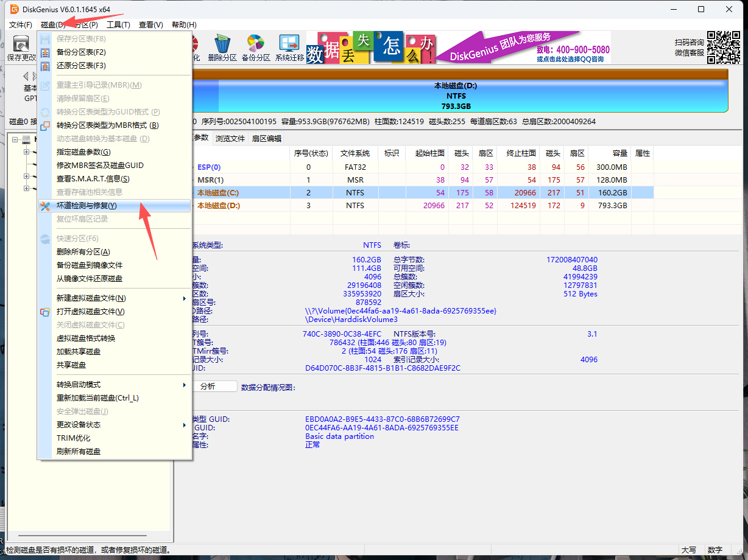Click the Basic data partition text
The image size is (748, 560).
pyautogui.click(x=339, y=436)
